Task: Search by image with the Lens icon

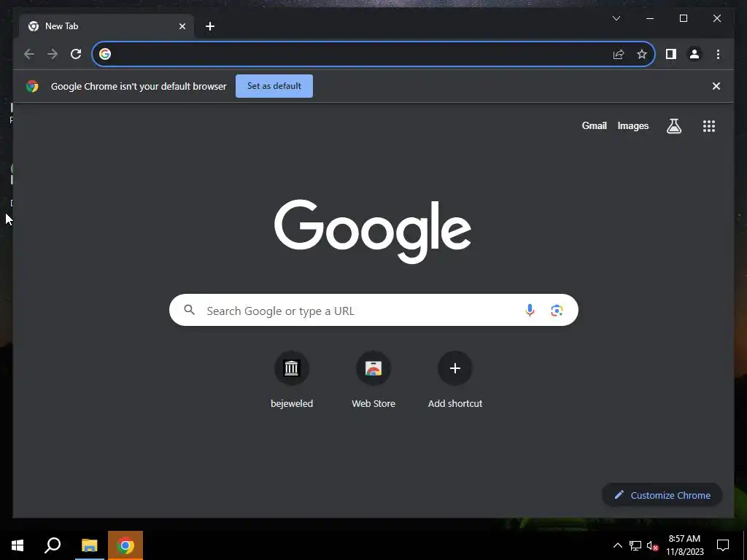Action: 557,311
